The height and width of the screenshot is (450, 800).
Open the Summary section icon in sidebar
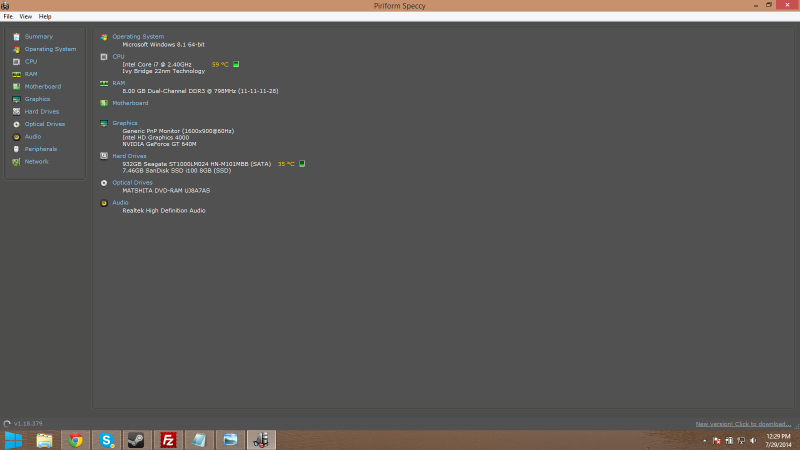(x=16, y=37)
